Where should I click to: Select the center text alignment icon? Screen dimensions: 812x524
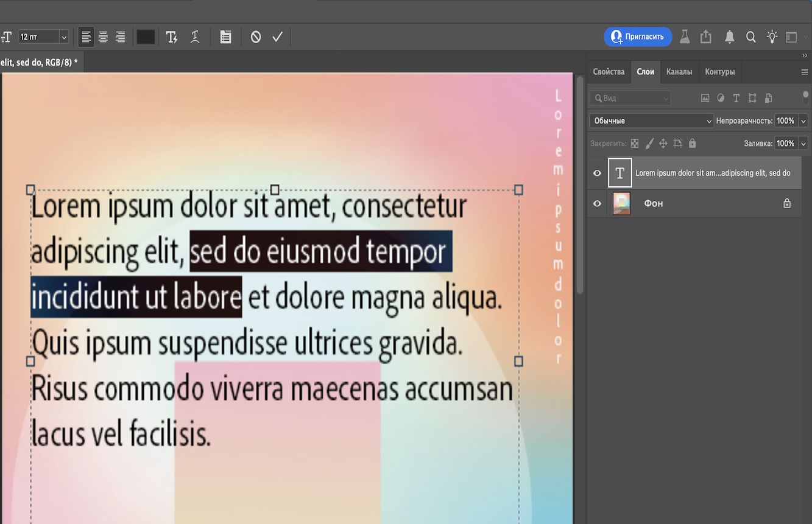pyautogui.click(x=103, y=37)
